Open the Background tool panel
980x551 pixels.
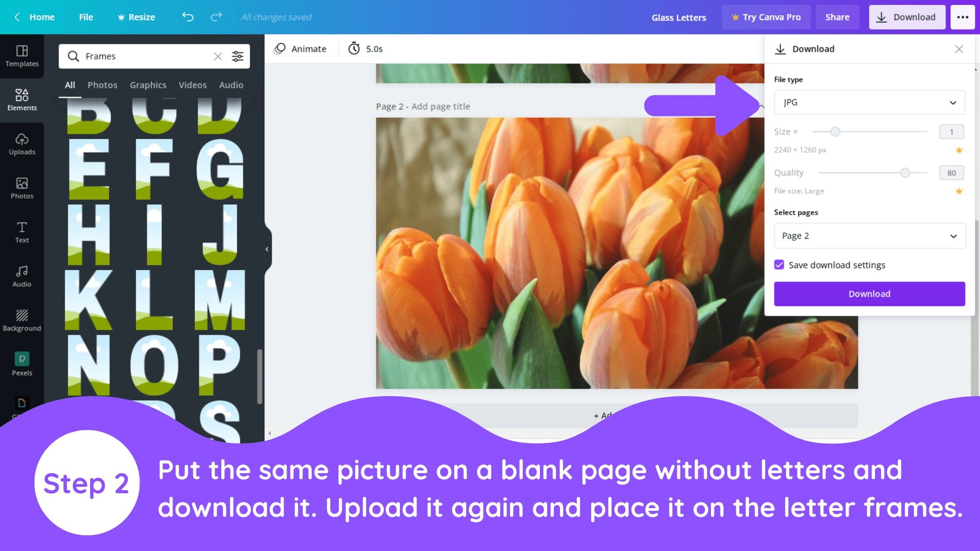pyautogui.click(x=21, y=320)
